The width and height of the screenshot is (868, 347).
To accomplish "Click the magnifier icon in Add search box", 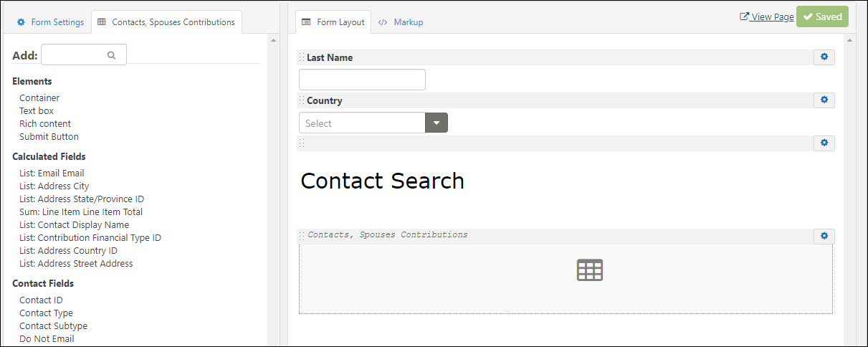I will pyautogui.click(x=111, y=54).
